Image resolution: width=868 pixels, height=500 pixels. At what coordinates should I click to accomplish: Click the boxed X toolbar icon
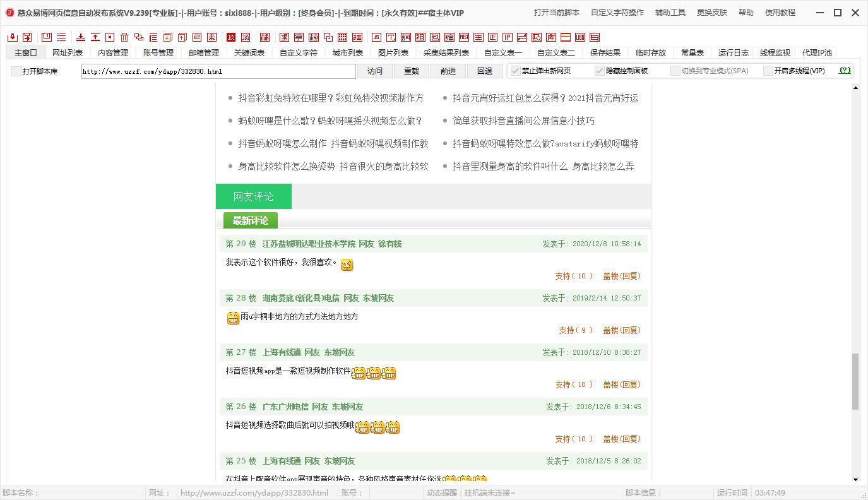pyautogui.click(x=110, y=37)
